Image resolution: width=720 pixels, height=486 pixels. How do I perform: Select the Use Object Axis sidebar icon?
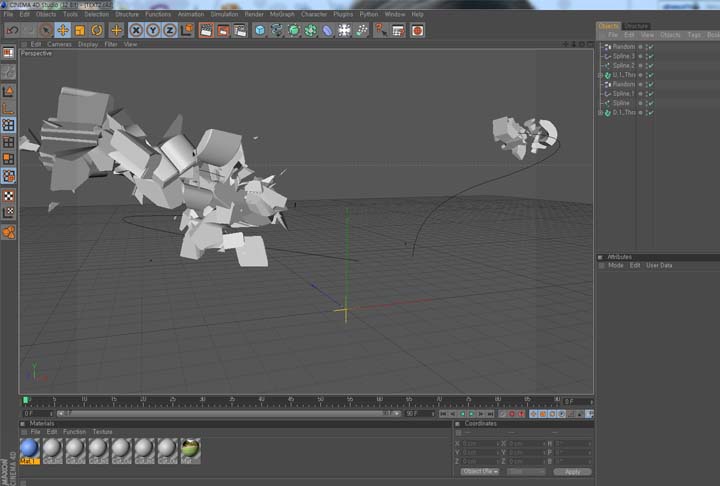point(8,108)
